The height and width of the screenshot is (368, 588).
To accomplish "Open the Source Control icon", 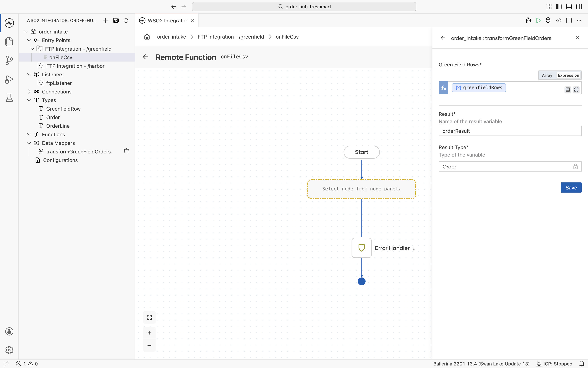I will point(9,60).
